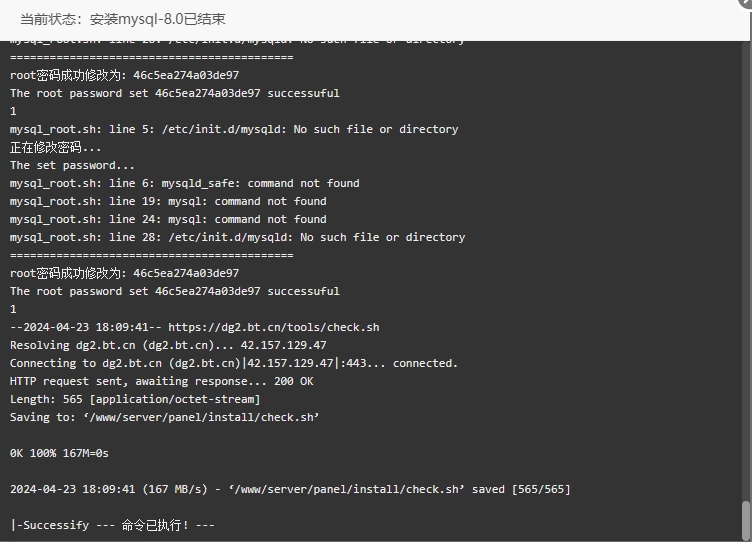
Task: Click the 'line 19: mysql: command not found' line
Action: click(168, 201)
